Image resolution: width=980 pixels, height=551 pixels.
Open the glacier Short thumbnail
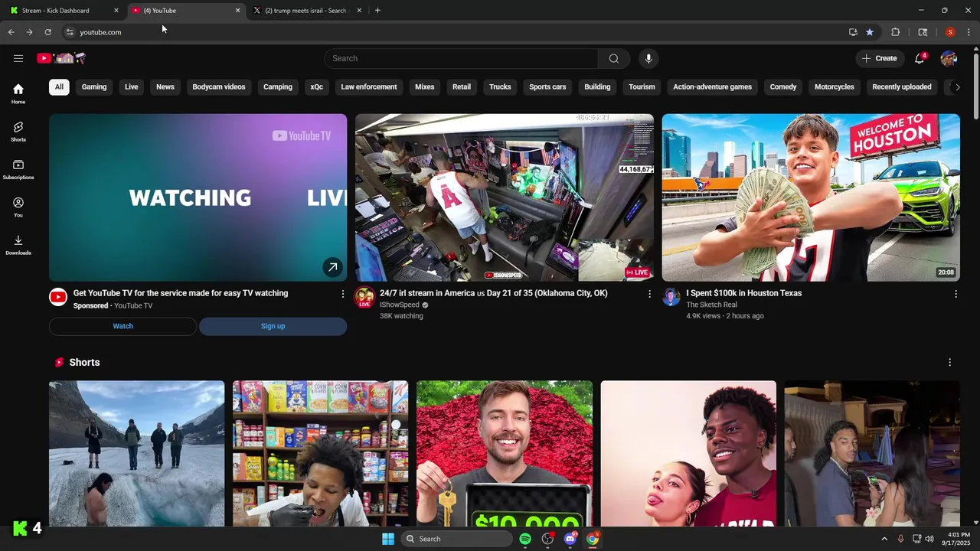click(x=137, y=454)
